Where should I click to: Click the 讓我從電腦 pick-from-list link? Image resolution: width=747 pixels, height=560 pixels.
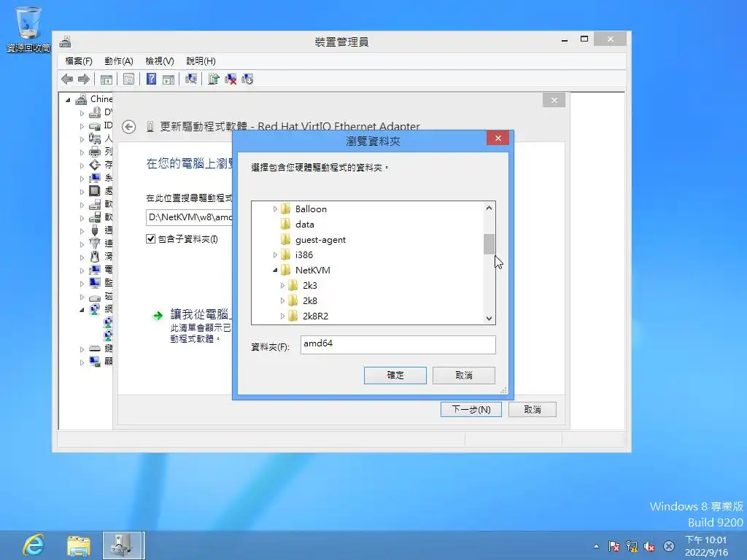pos(200,314)
